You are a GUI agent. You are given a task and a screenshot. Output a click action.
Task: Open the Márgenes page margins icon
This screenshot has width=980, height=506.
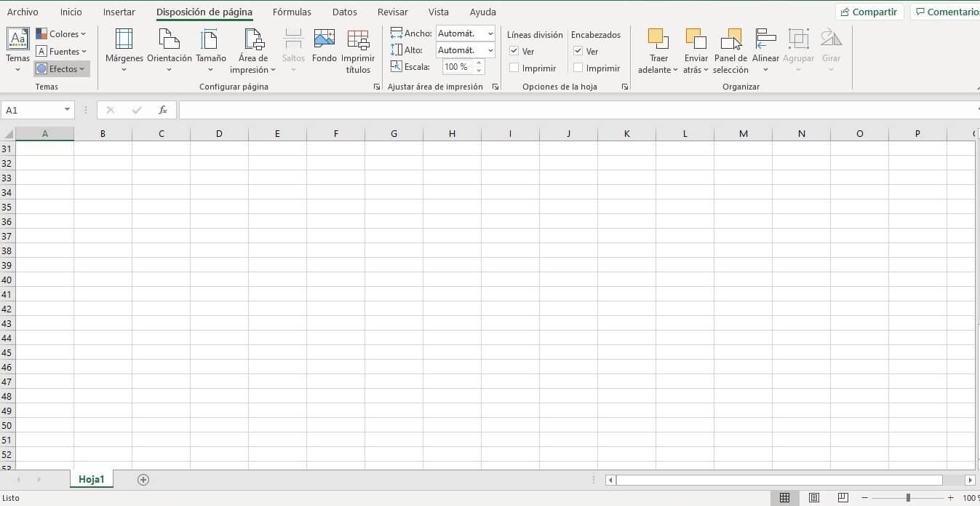[x=124, y=40]
